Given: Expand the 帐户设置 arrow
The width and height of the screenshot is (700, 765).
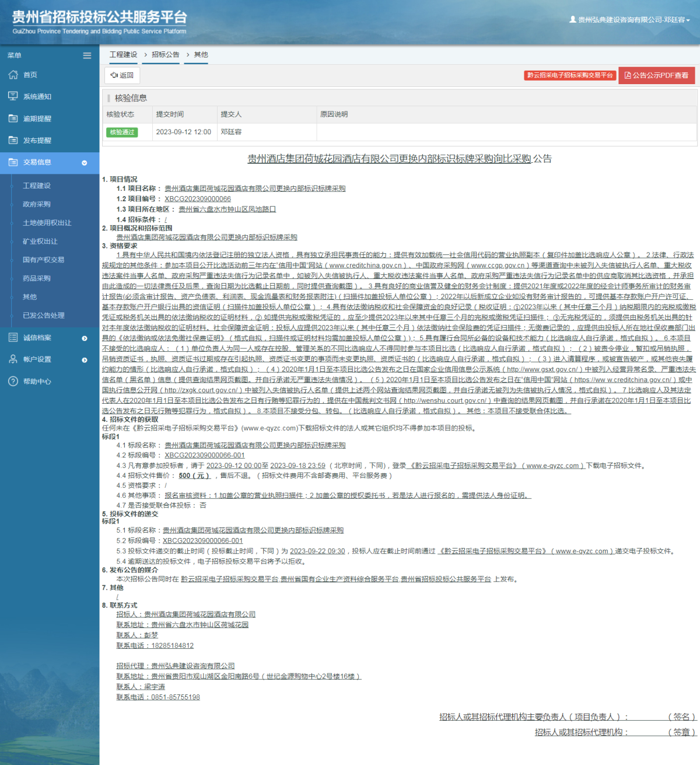Looking at the screenshot, I should (84, 360).
